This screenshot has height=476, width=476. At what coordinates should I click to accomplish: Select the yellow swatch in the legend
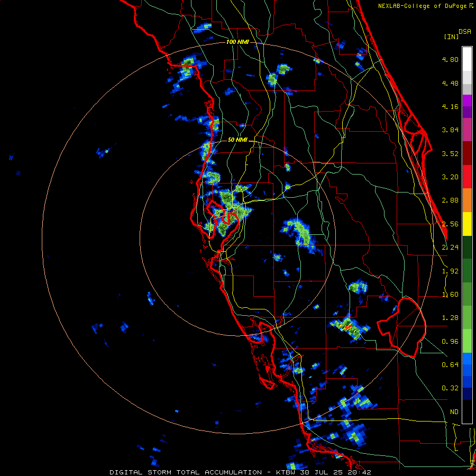tap(467, 224)
